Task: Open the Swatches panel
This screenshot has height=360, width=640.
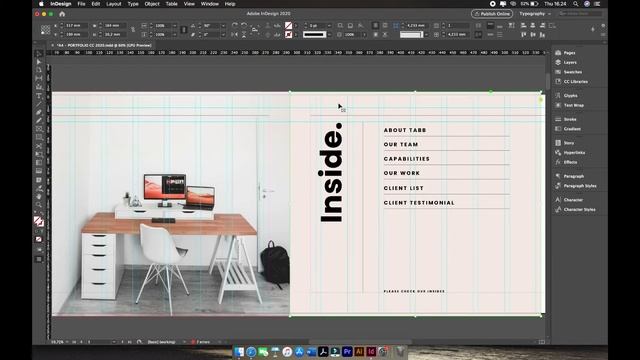Action: click(x=572, y=72)
